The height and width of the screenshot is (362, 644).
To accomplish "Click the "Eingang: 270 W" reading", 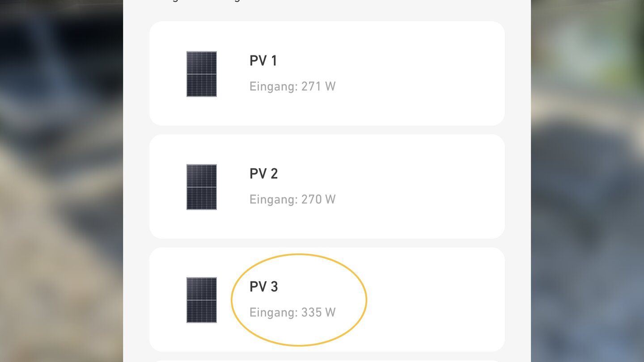I will click(x=292, y=199).
